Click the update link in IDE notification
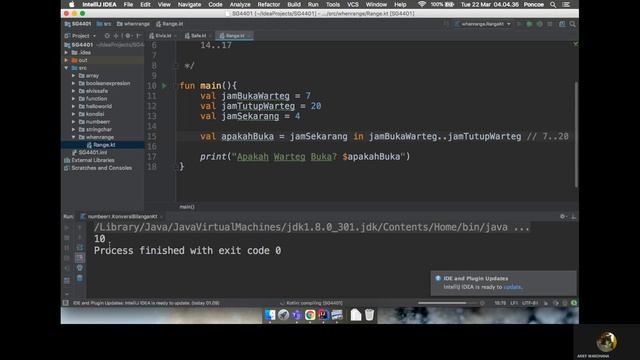The width and height of the screenshot is (640, 360). coord(512,287)
